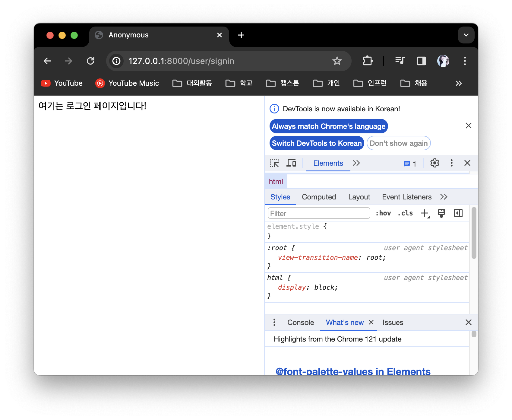Image resolution: width=512 pixels, height=420 pixels.
Task: Toggle the device toolbar
Action: click(x=291, y=163)
